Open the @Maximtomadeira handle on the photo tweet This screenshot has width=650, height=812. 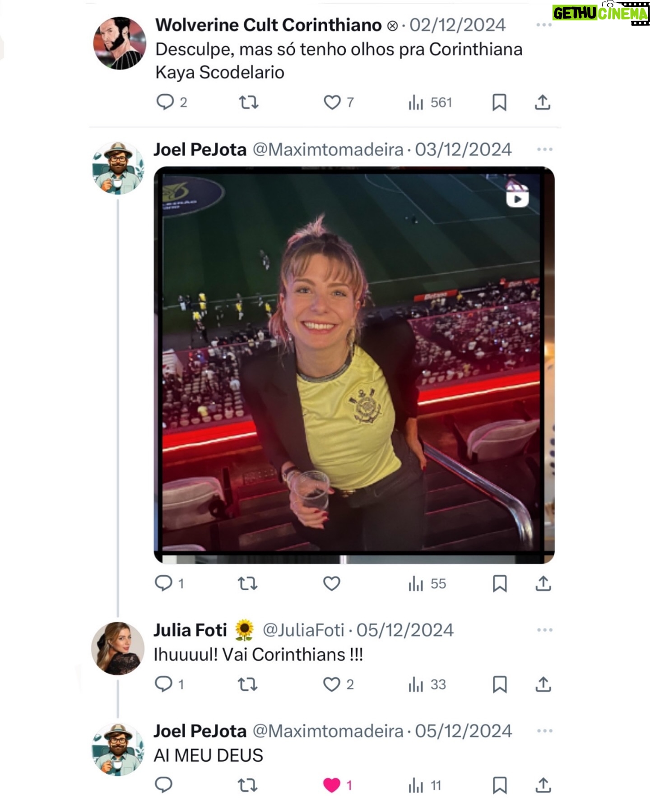pos(328,150)
